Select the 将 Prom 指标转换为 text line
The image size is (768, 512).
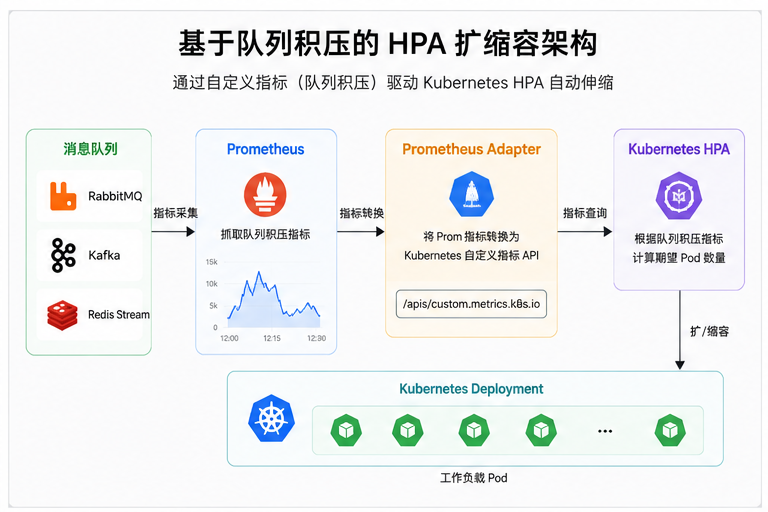click(471, 237)
